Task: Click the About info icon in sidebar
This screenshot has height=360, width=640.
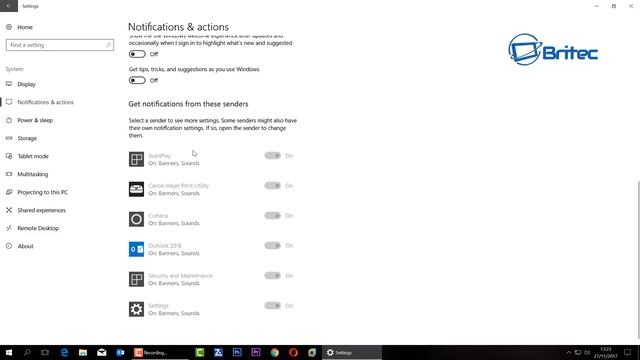Action: [9, 246]
